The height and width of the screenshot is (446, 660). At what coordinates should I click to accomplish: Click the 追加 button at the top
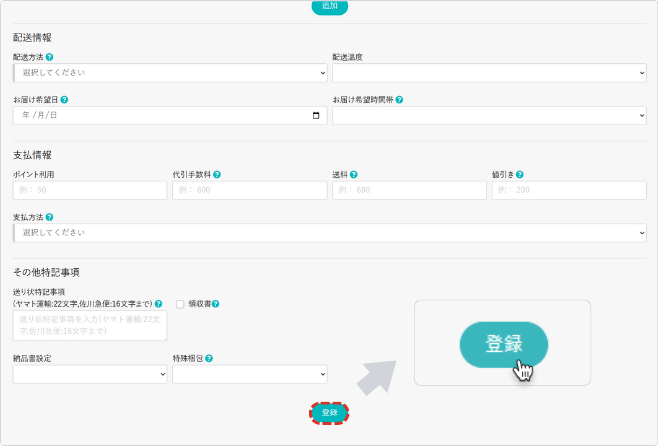(x=329, y=6)
